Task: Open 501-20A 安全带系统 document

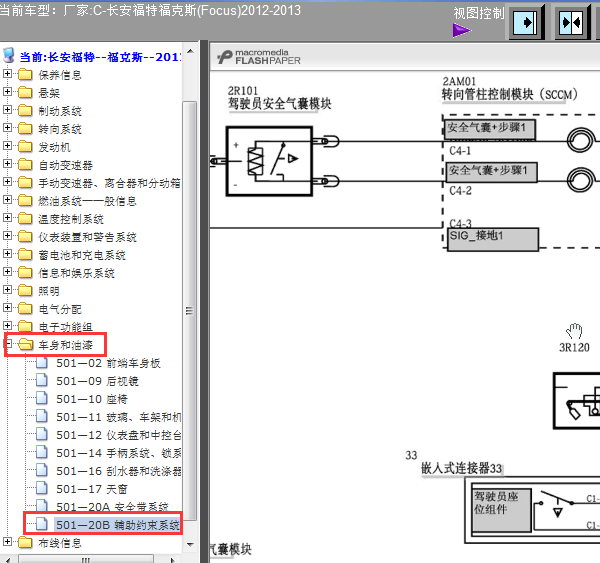Action: click(112, 507)
